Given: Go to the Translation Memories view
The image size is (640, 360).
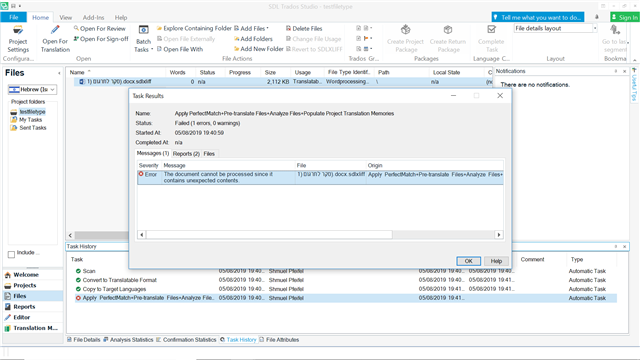Looking at the screenshot, I should [33, 328].
